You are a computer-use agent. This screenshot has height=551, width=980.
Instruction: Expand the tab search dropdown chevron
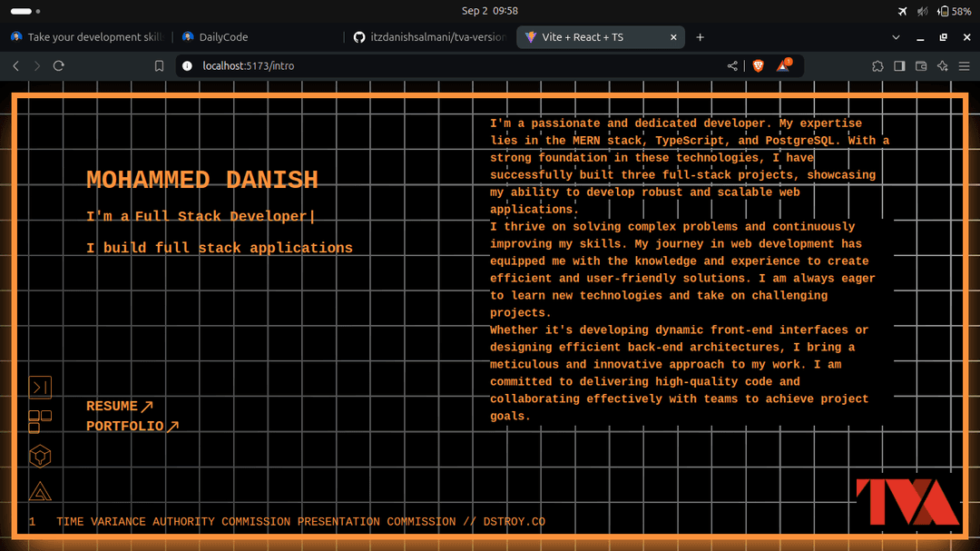click(x=896, y=37)
